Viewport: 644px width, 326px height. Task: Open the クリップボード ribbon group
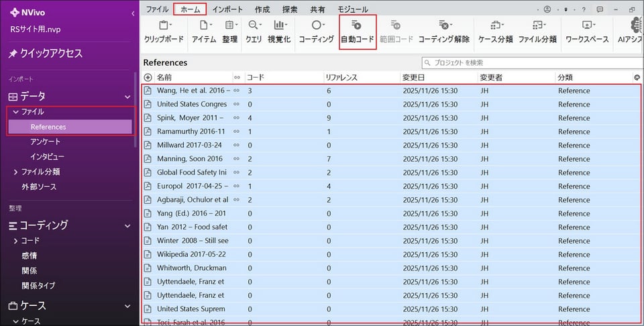(164, 32)
